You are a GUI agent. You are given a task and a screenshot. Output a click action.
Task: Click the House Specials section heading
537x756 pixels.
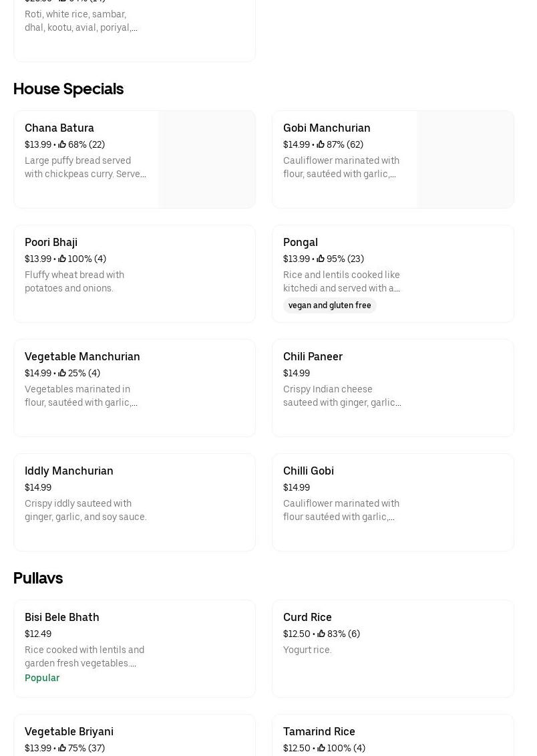click(x=68, y=89)
